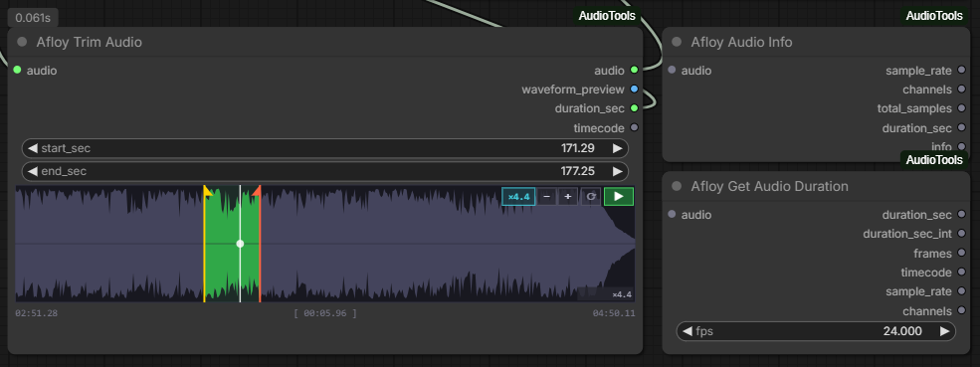Image resolution: width=980 pixels, height=367 pixels.
Task: Click the start_sec value 171.29
Action: point(577,148)
